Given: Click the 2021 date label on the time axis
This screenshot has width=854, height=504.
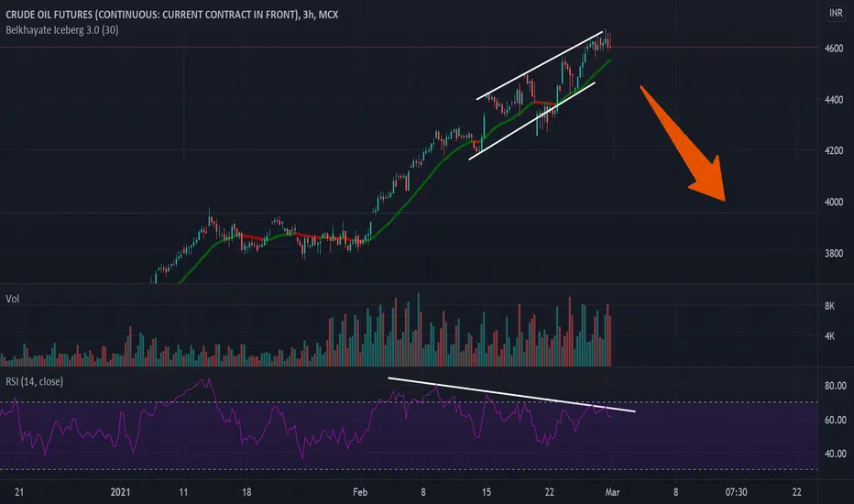Looking at the screenshot, I should coord(120,492).
